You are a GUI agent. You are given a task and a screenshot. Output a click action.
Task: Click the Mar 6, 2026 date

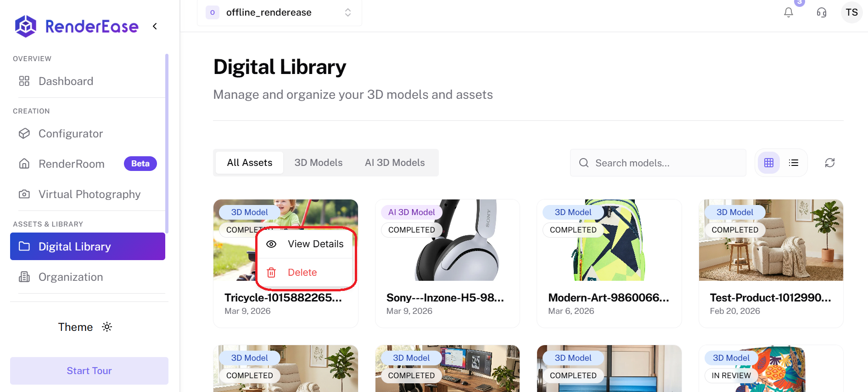tap(571, 311)
